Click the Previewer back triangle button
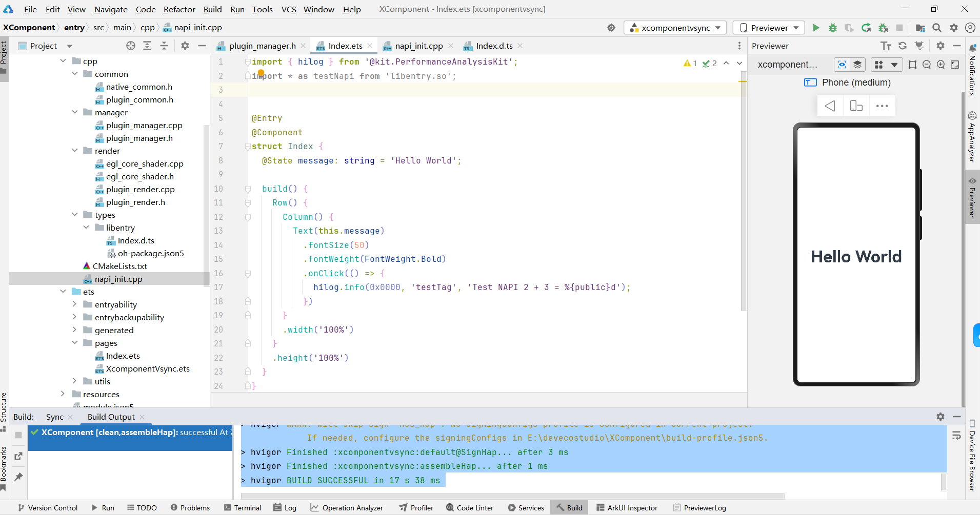The width and height of the screenshot is (980, 515). click(830, 106)
